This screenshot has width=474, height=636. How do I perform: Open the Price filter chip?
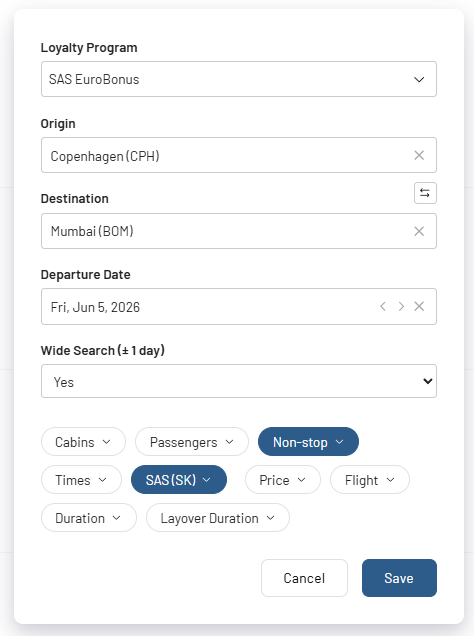point(283,480)
